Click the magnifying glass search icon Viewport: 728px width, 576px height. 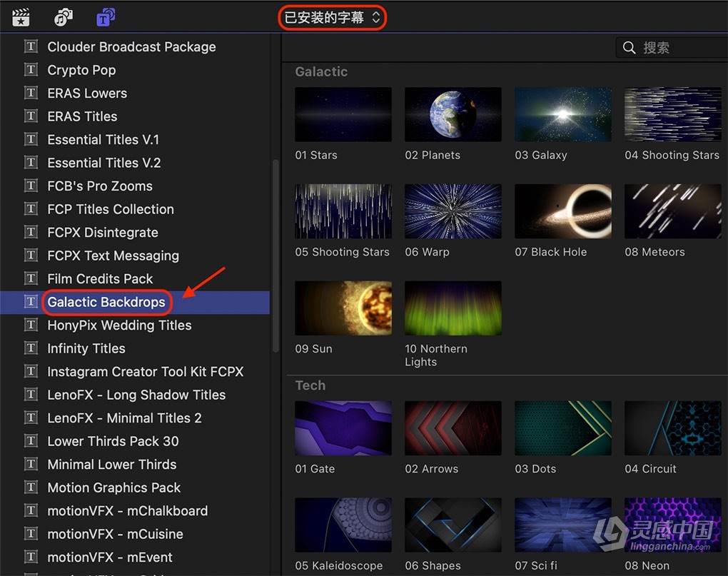click(629, 47)
